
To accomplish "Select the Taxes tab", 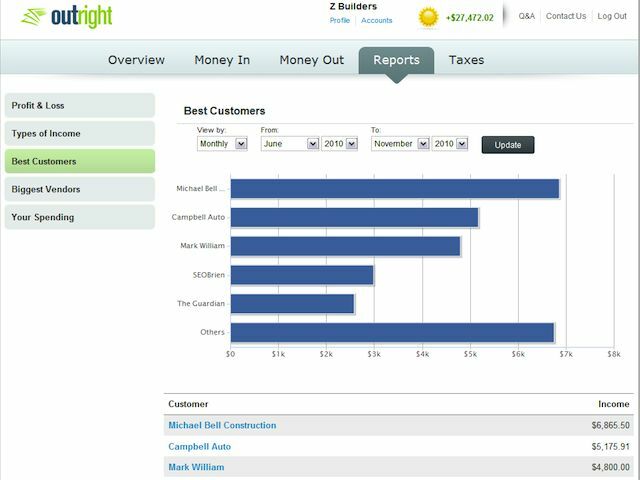I will [466, 60].
